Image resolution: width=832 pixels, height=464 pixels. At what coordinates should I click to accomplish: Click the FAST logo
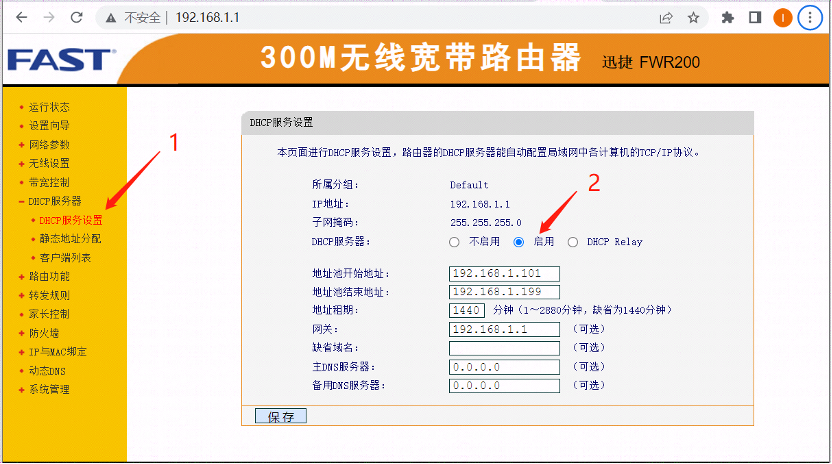62,59
